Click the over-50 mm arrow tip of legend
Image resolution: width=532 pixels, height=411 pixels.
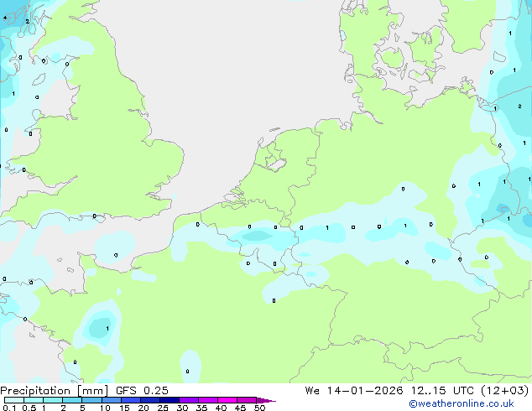[x=266, y=400]
